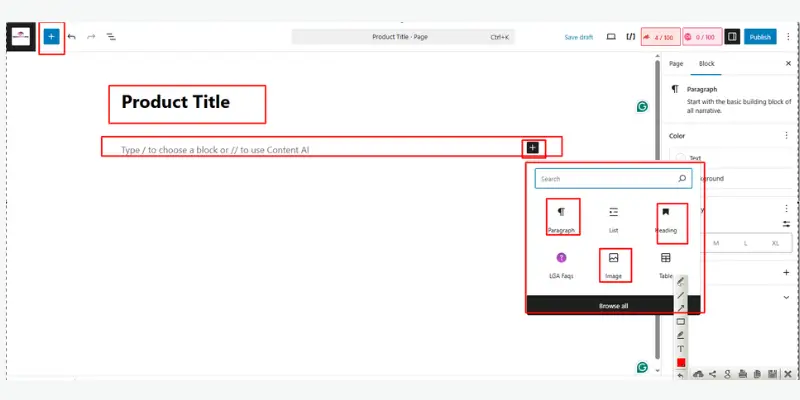This screenshot has height=400, width=800.
Task: Click the black inline add block button
Action: pos(533,147)
